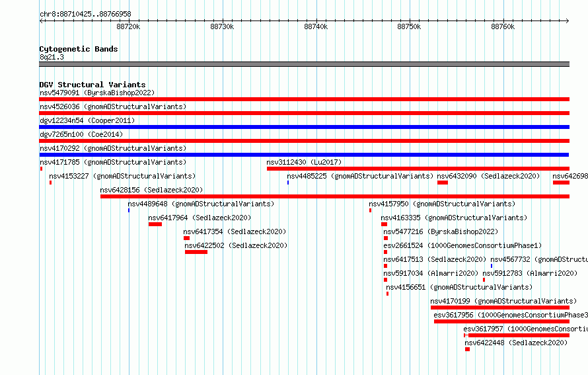Select nsv4156651 (gnomADStructuralVariants) label
This screenshot has width=588, height=375.
point(459,287)
